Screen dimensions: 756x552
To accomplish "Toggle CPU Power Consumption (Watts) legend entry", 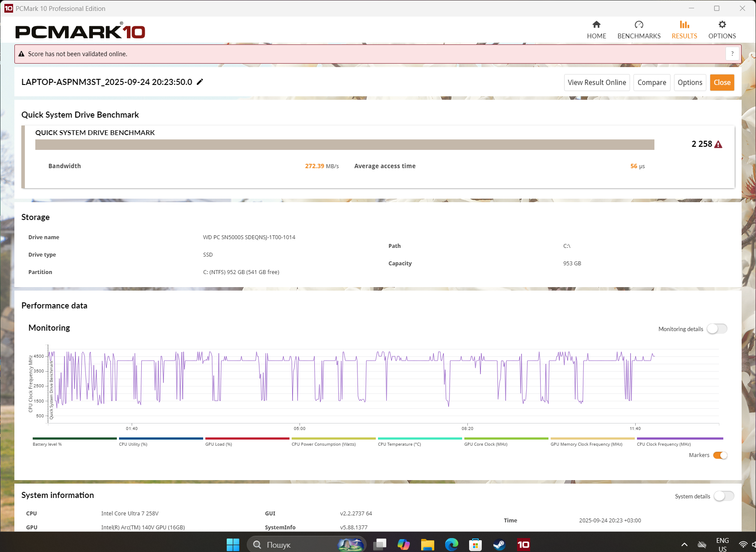I will (x=334, y=442).
